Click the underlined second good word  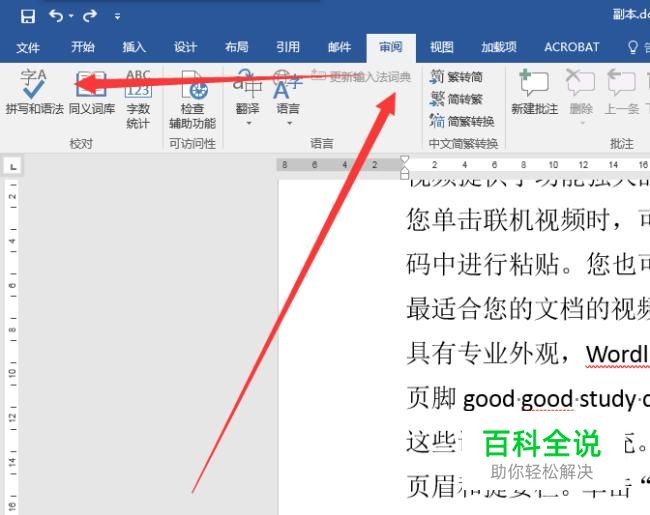point(547,400)
